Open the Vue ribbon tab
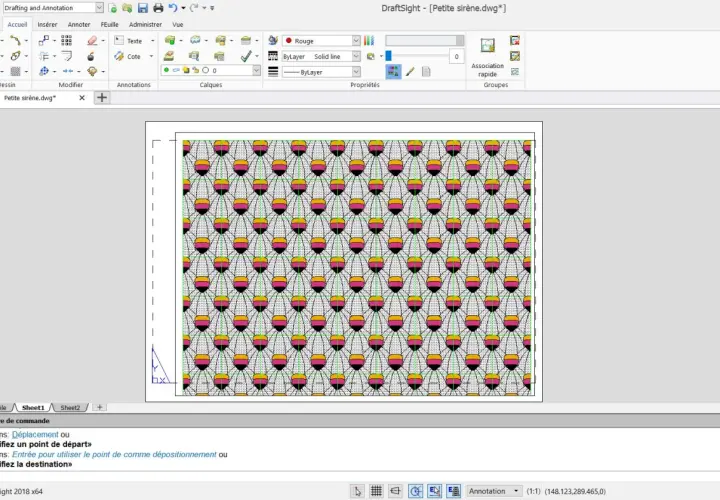The height and width of the screenshot is (500, 720). pyautogui.click(x=178, y=24)
